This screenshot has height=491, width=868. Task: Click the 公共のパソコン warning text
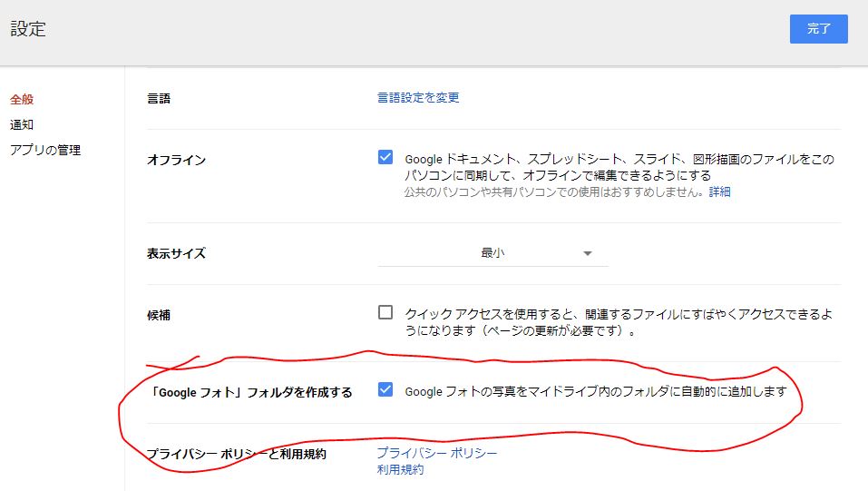555,192
